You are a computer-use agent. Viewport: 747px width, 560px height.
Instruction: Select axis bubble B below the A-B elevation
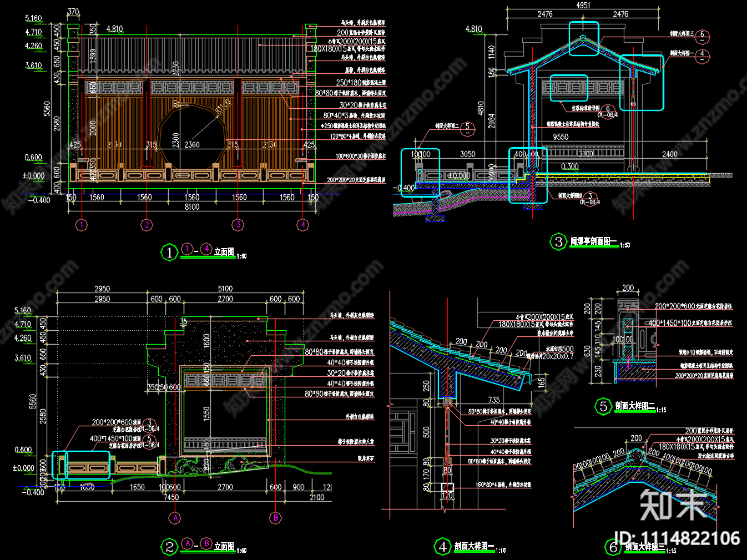[x=275, y=518]
